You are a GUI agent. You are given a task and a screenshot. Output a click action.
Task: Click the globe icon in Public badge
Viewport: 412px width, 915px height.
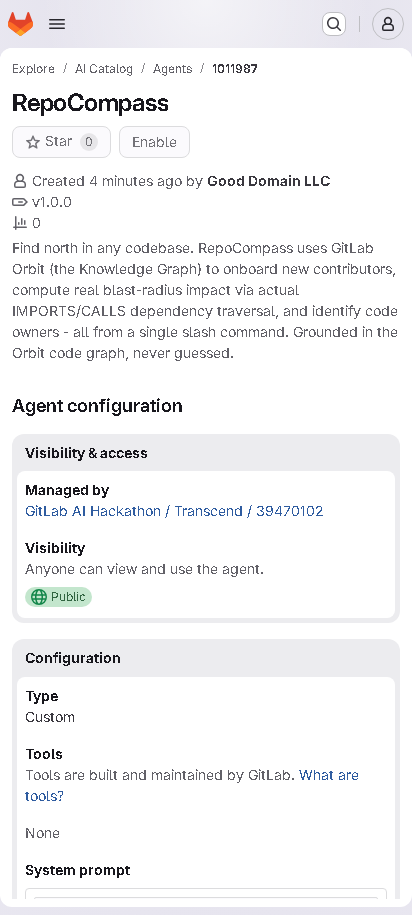[x=39, y=597]
